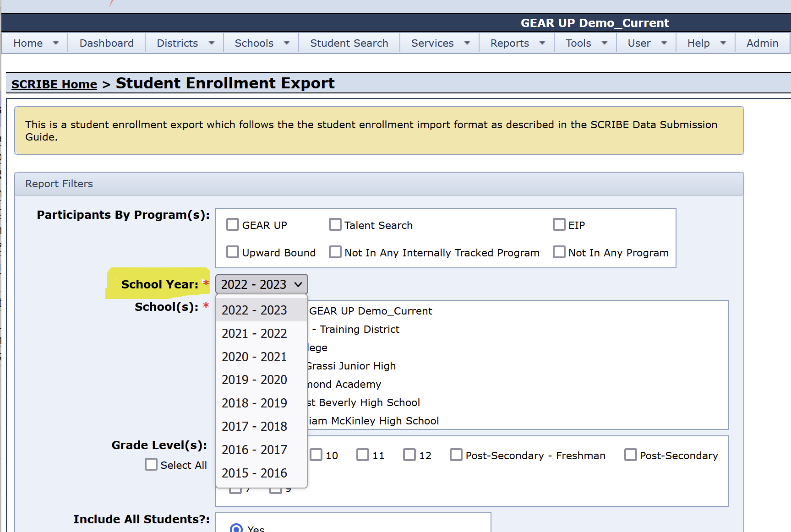
Task: Select 2015 - 2016 school year
Action: tap(261, 473)
